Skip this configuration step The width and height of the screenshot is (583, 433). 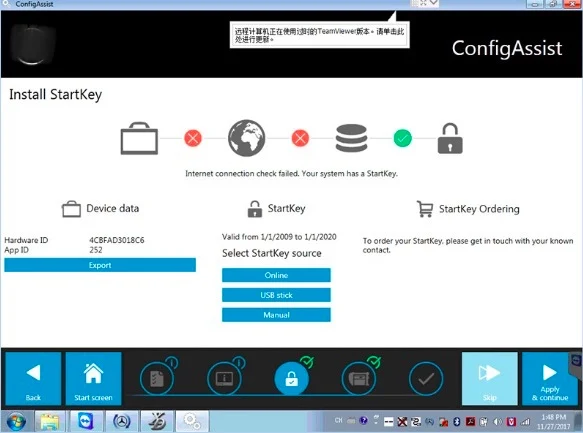coord(490,379)
